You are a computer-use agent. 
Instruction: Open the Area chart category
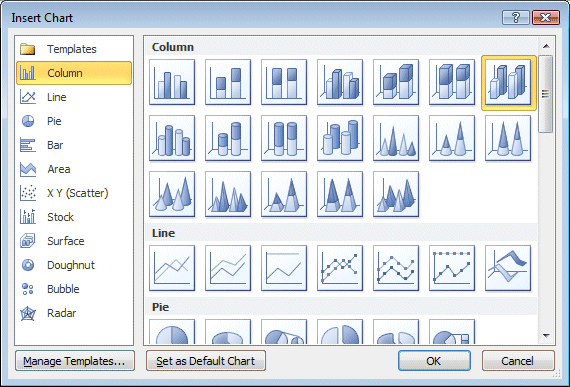coord(74,169)
